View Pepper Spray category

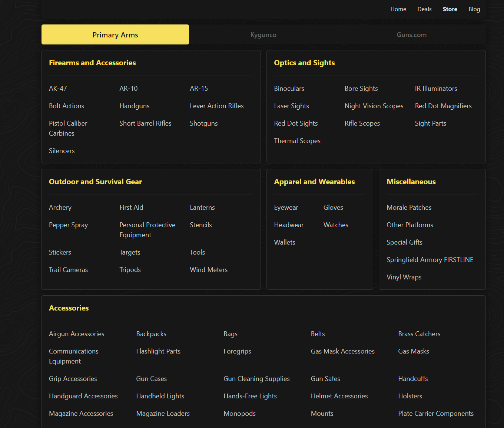tap(68, 225)
